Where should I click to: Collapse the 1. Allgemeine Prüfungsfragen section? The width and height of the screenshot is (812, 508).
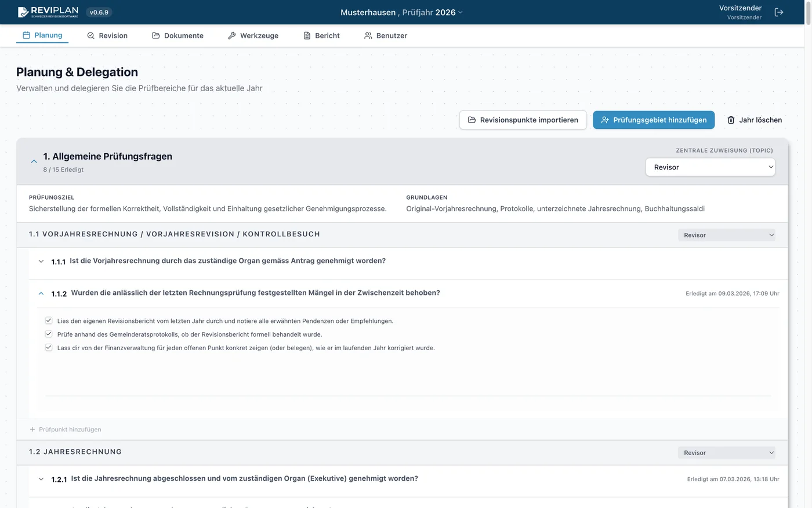coord(34,161)
